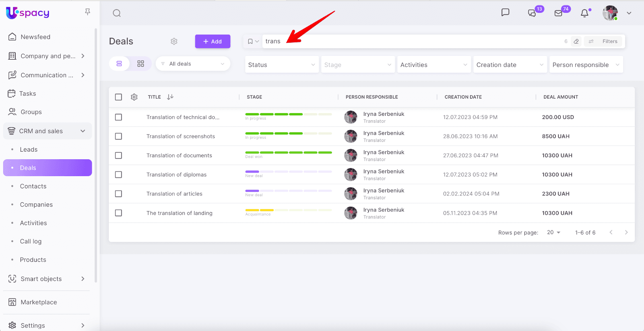This screenshot has width=644, height=331.
Task: Open the email inbox envelope icon
Action: click(558, 13)
